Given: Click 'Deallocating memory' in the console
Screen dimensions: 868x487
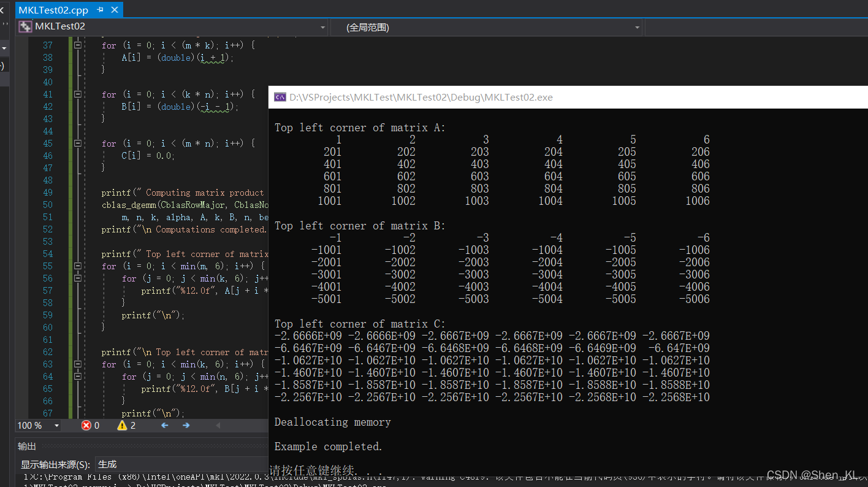Looking at the screenshot, I should coord(333,422).
